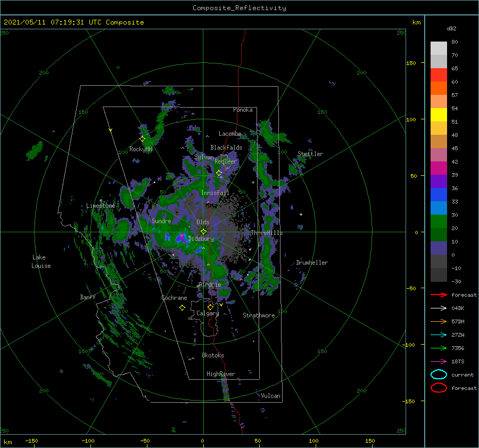Click the red forecast ellipse icon
Viewport: 479px width, 448px height.
click(439, 388)
